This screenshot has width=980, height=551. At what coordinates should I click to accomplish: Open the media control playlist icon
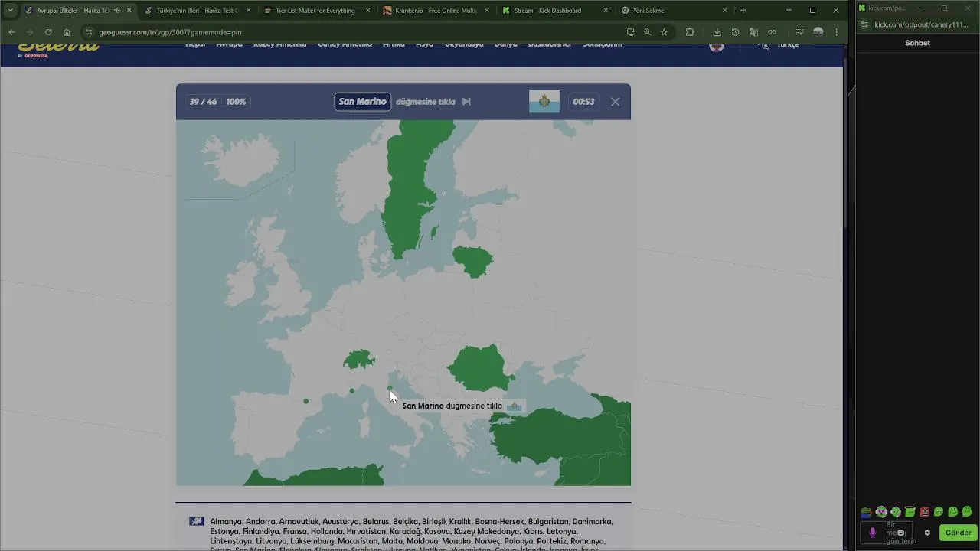[x=799, y=32]
